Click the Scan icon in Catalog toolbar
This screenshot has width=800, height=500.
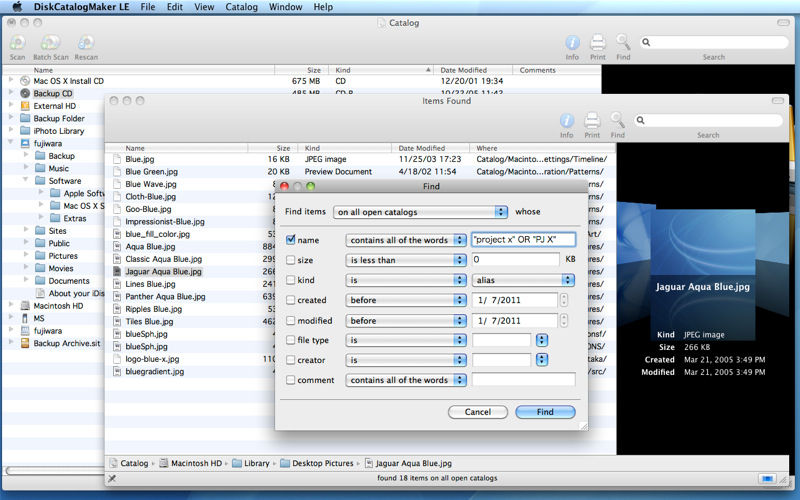click(17, 43)
